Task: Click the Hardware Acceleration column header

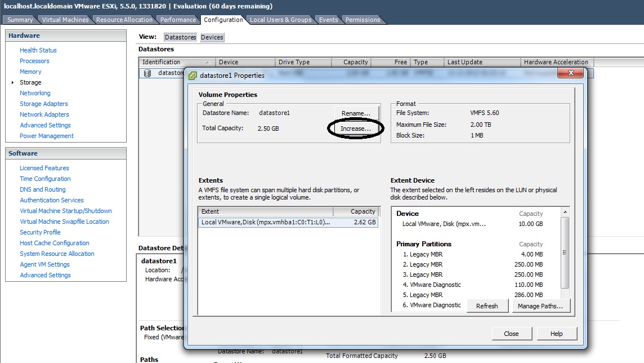Action: pos(557,62)
